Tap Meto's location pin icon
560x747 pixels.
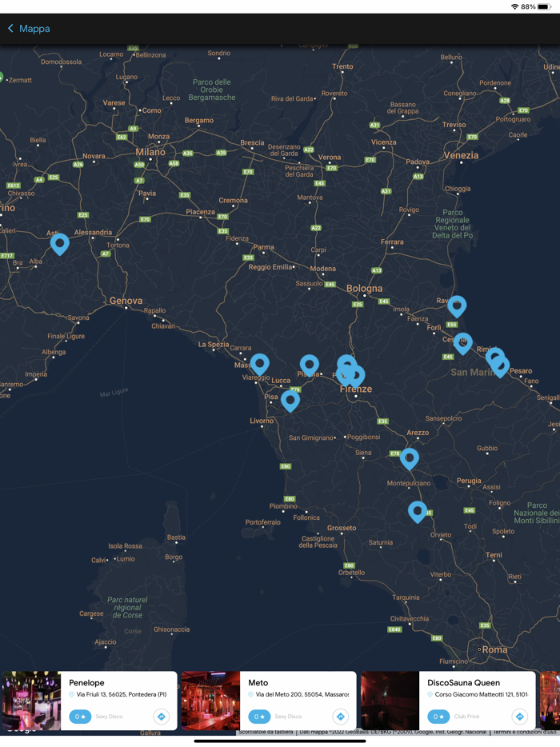pos(250,694)
